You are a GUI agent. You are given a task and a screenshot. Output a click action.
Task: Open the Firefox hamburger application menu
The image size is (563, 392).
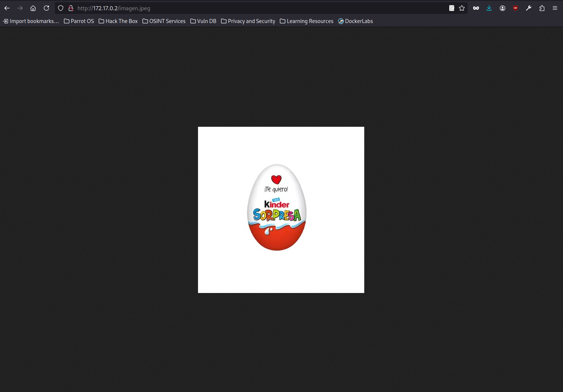click(x=555, y=8)
